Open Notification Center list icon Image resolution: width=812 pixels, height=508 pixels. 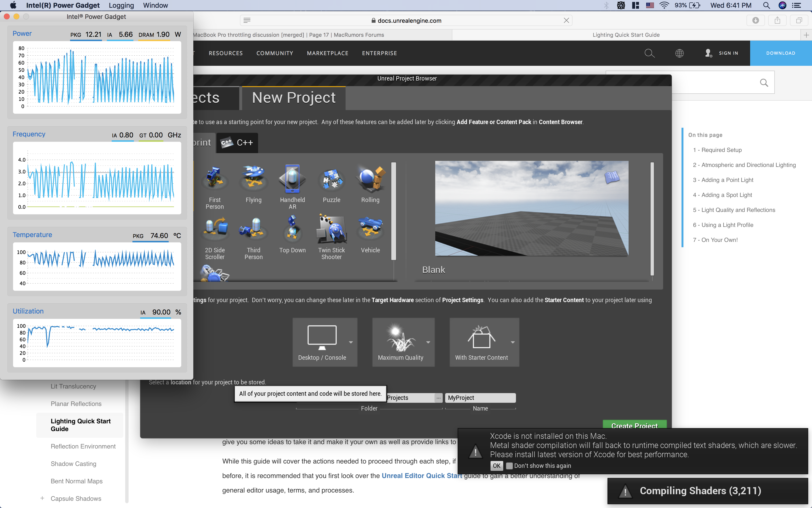797,5
